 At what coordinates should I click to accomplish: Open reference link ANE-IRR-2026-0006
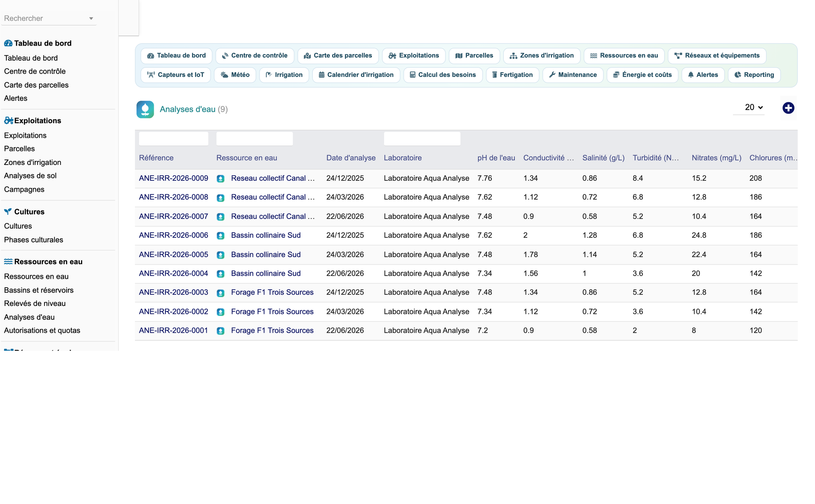pyautogui.click(x=173, y=235)
